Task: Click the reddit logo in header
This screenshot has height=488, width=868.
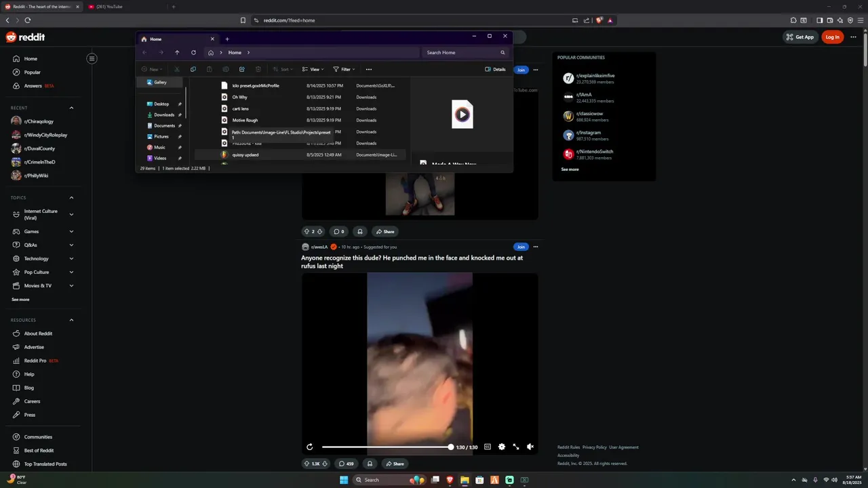Action: click(x=25, y=37)
